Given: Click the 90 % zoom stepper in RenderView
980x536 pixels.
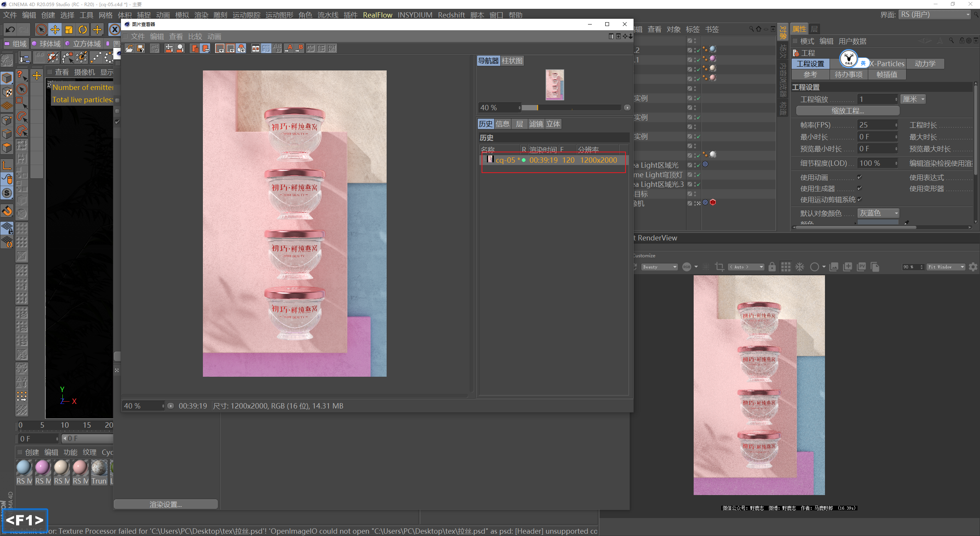Looking at the screenshot, I should (921, 267).
